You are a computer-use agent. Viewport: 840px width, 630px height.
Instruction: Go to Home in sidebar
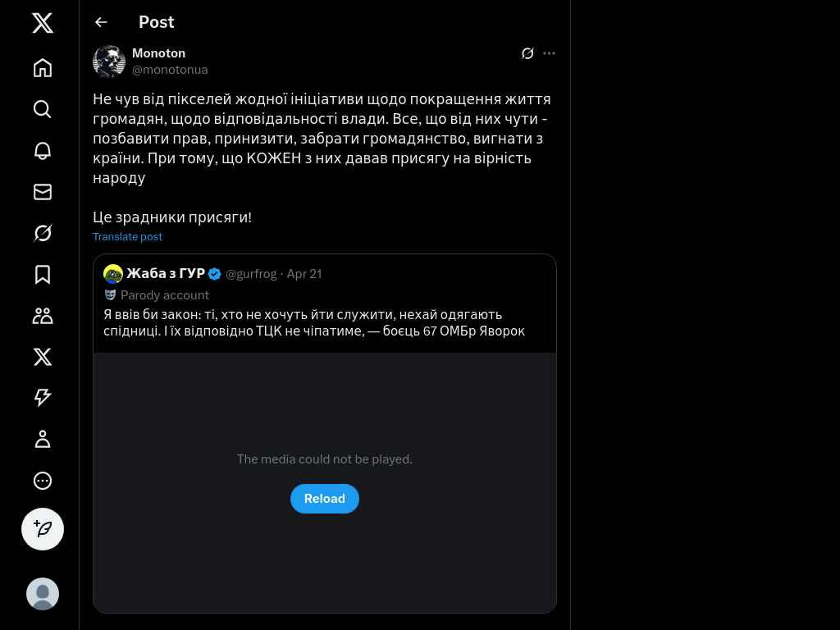[x=43, y=67]
